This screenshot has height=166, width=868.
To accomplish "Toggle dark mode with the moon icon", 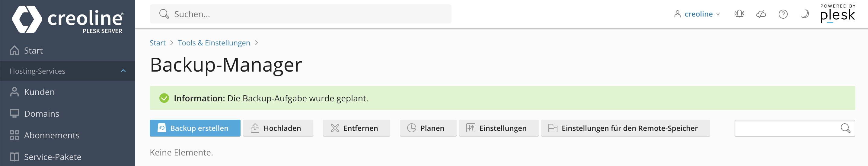I will (805, 14).
